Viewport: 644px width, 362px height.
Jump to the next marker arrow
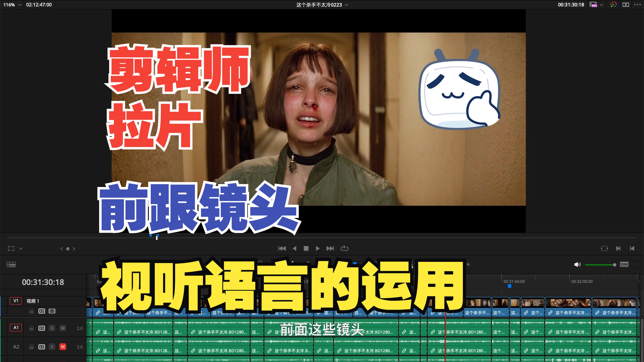pos(74,249)
